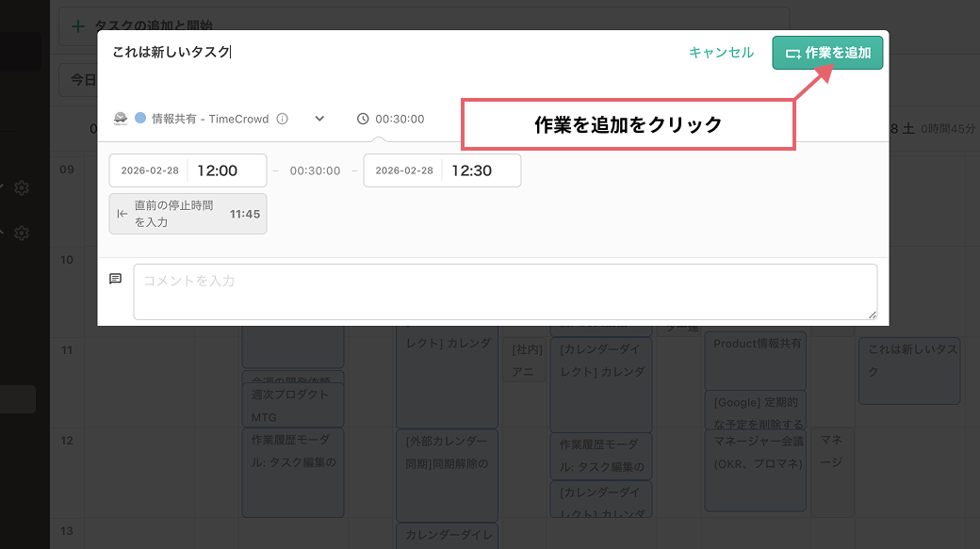Click the キャンセル link

tap(721, 53)
